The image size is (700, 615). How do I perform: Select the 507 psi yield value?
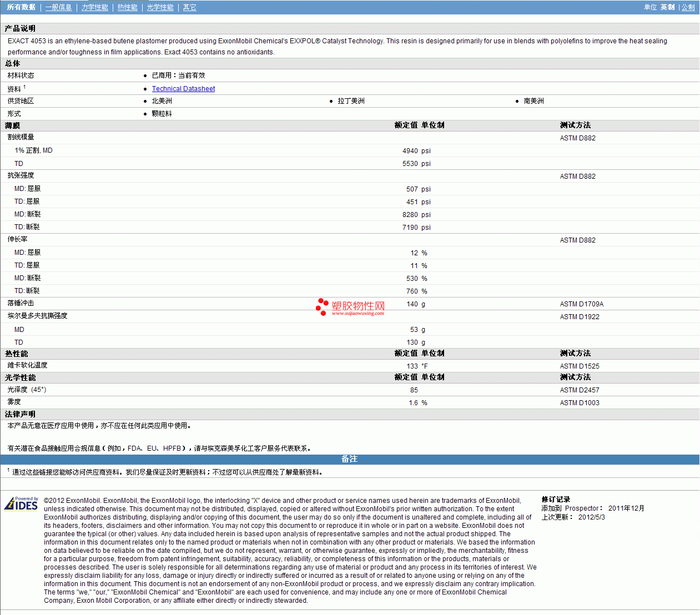coord(419,189)
